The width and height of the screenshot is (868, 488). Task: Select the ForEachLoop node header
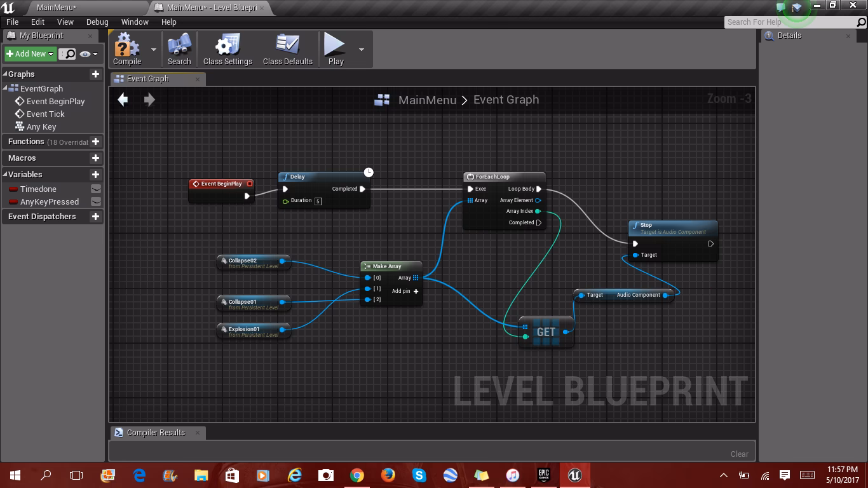coord(504,177)
